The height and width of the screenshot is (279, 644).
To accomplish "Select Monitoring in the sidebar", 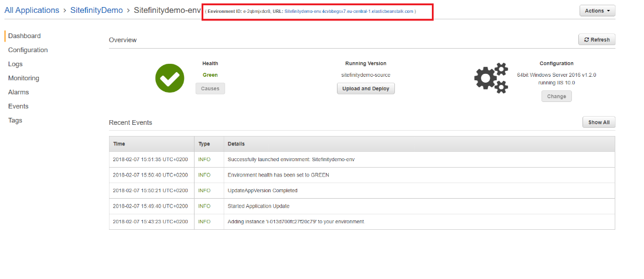I will (23, 78).
